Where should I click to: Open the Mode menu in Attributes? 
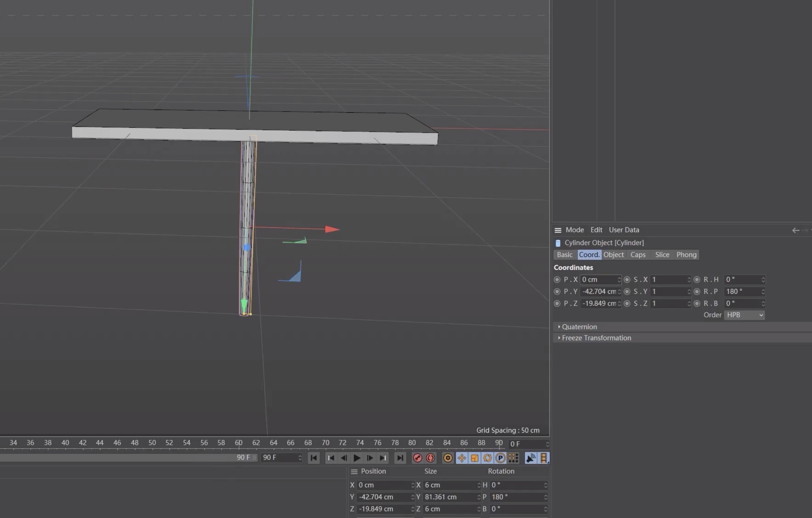[x=575, y=230]
